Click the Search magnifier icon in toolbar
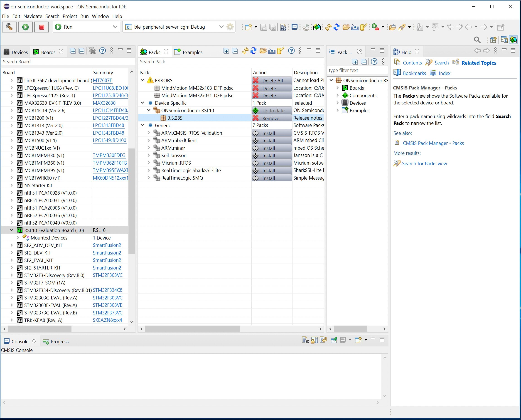 (x=477, y=40)
